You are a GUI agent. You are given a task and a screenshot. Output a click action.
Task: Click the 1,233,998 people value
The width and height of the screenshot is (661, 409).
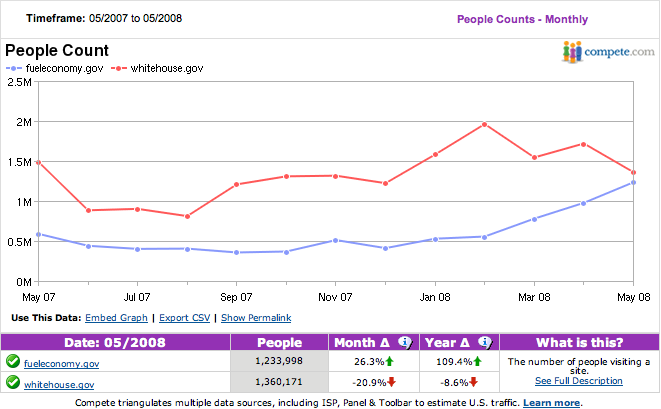279,361
